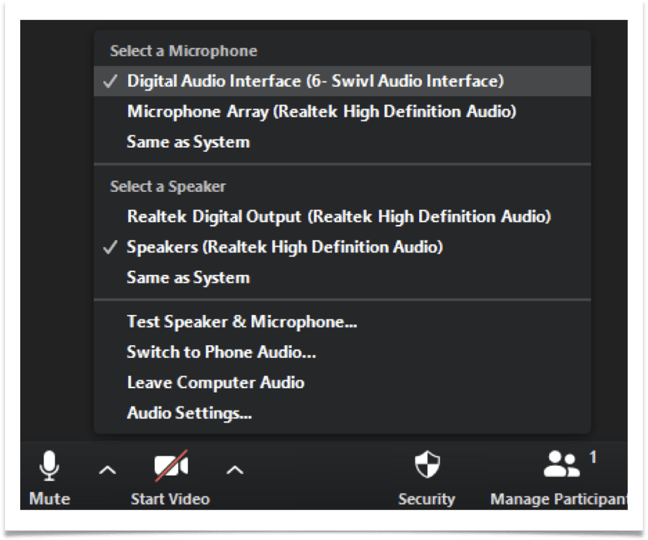Choose Same as System under Select a Microphone
648x540 pixels.
(x=188, y=142)
